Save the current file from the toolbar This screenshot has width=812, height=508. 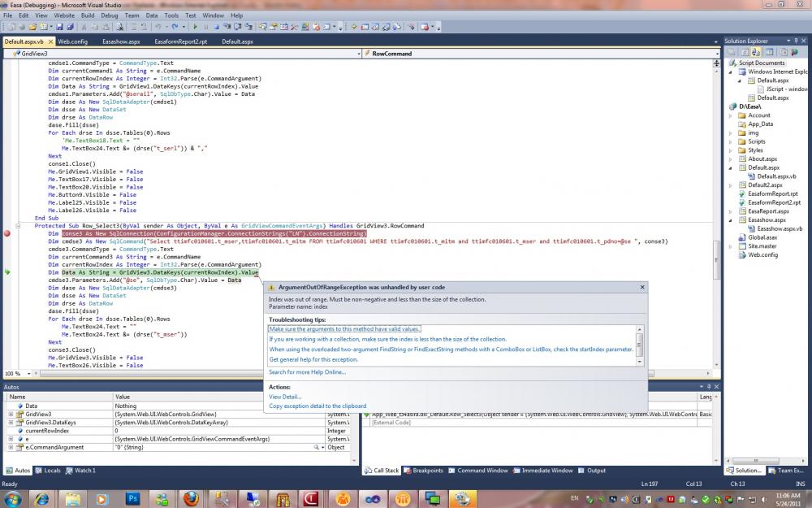click(x=59, y=27)
